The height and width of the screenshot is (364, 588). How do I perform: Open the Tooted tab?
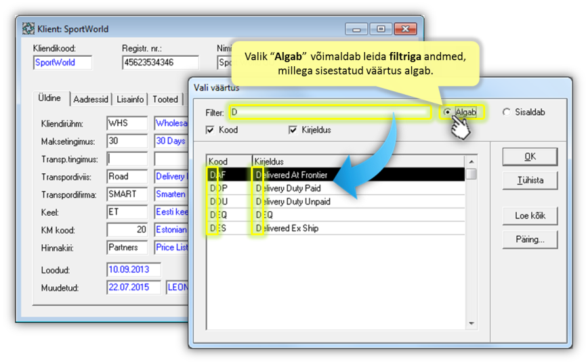click(165, 99)
